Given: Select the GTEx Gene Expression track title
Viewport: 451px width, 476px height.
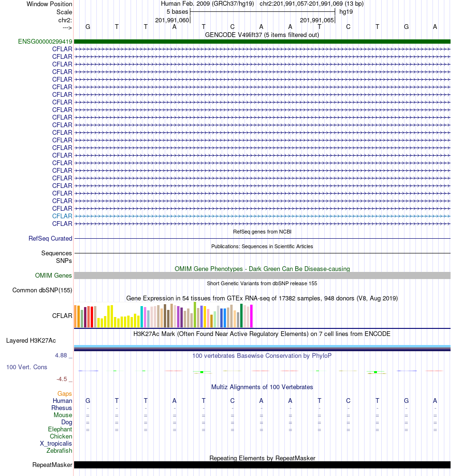Looking at the screenshot, I should (262, 298).
